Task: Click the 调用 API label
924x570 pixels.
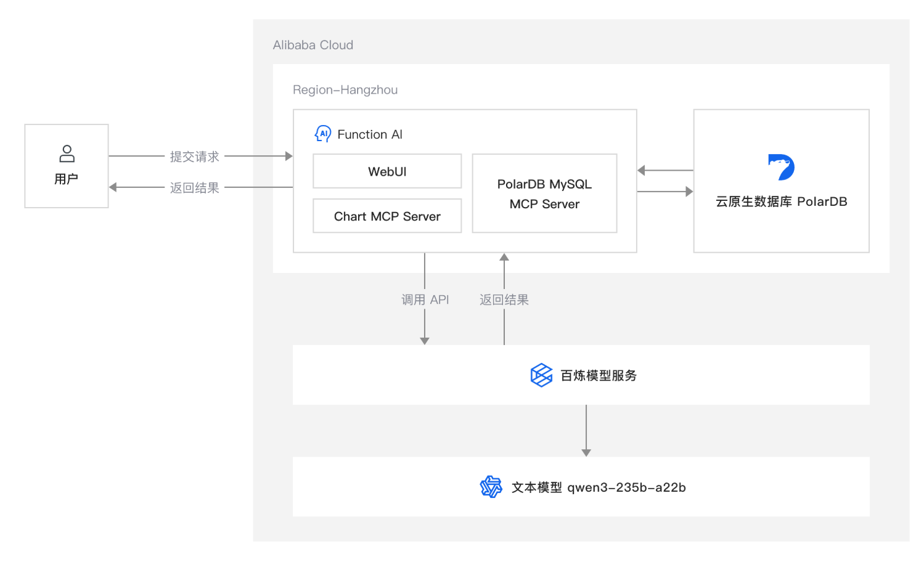Action: tap(425, 299)
